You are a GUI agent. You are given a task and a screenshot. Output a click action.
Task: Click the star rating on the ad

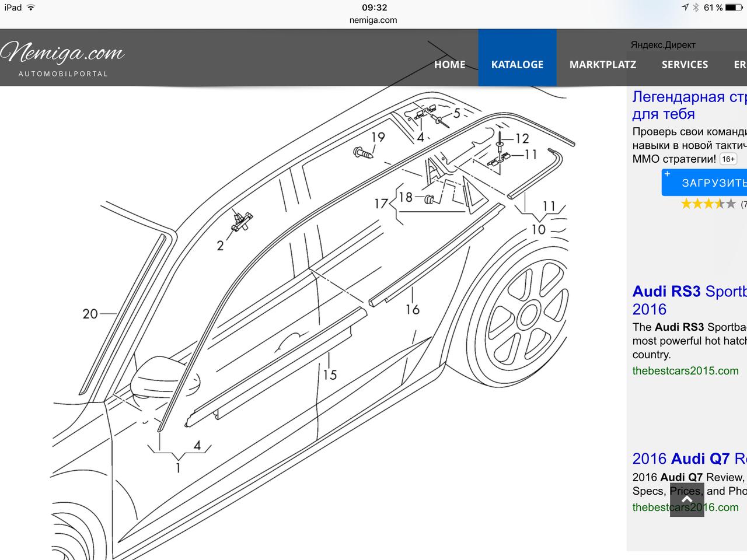(708, 204)
